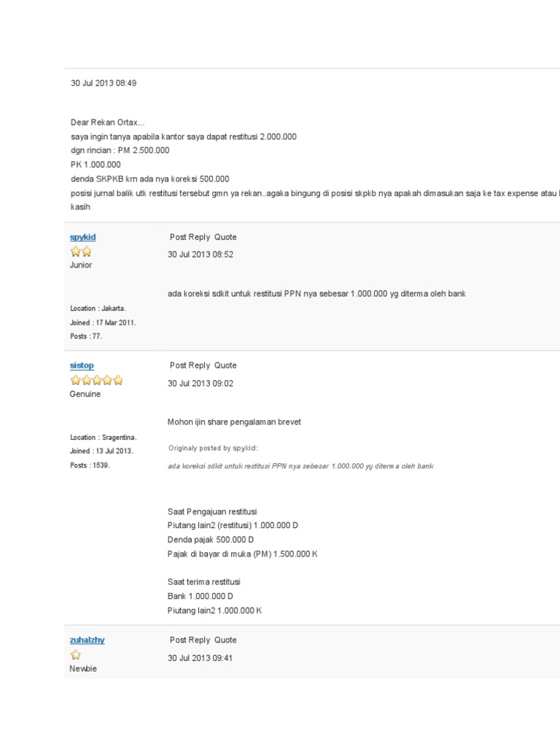The width and height of the screenshot is (560, 747).
Task: Open zuhalzhy's user profile link
Action: [87, 640]
